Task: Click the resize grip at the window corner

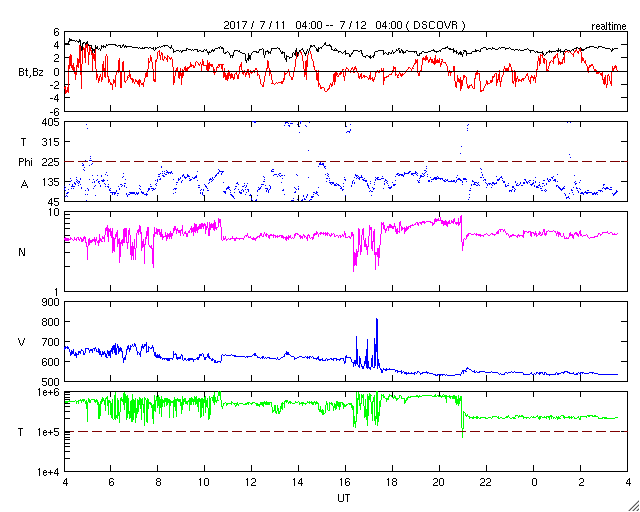Action: (x=634, y=506)
